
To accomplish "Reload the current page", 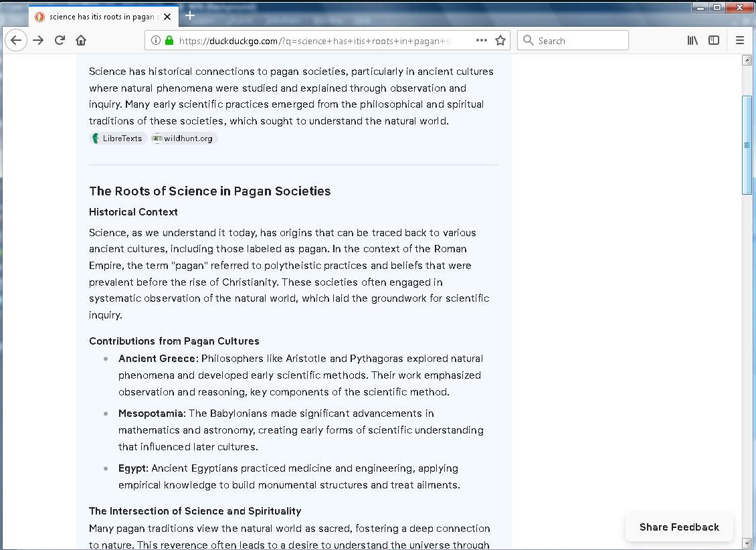I will [x=60, y=40].
